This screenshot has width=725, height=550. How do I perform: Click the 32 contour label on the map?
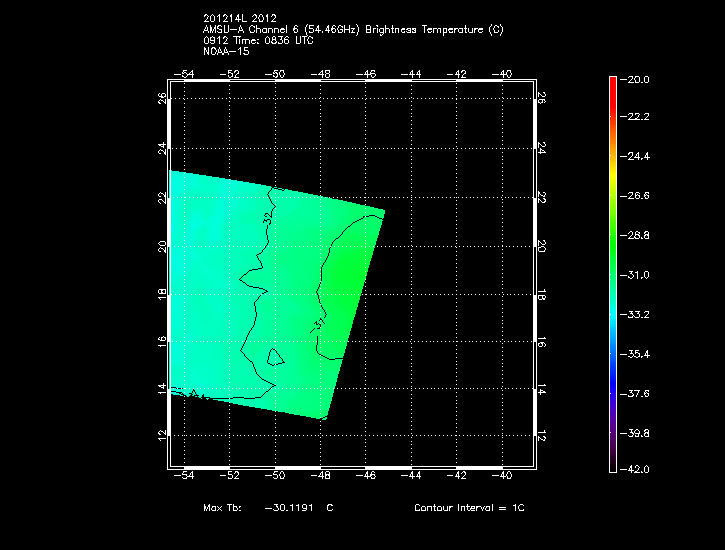coord(268,218)
